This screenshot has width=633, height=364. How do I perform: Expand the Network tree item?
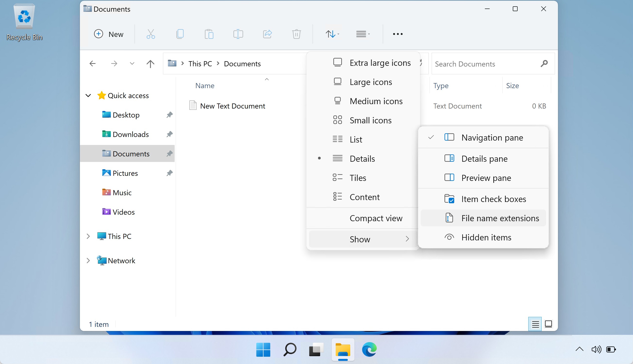pos(88,260)
